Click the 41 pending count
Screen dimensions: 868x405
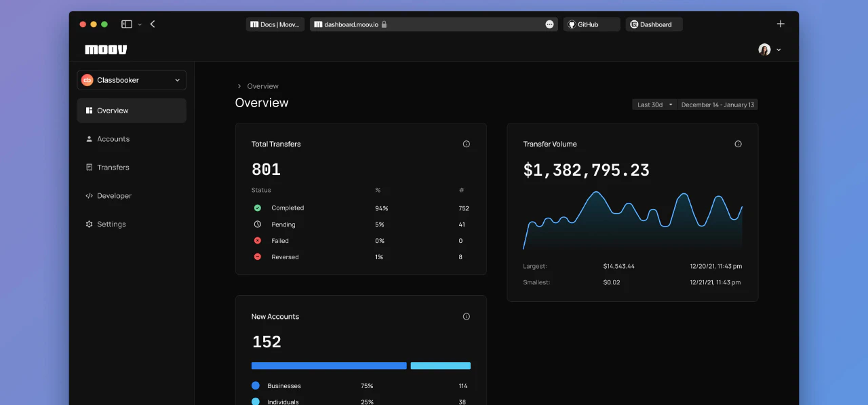pyautogui.click(x=462, y=225)
